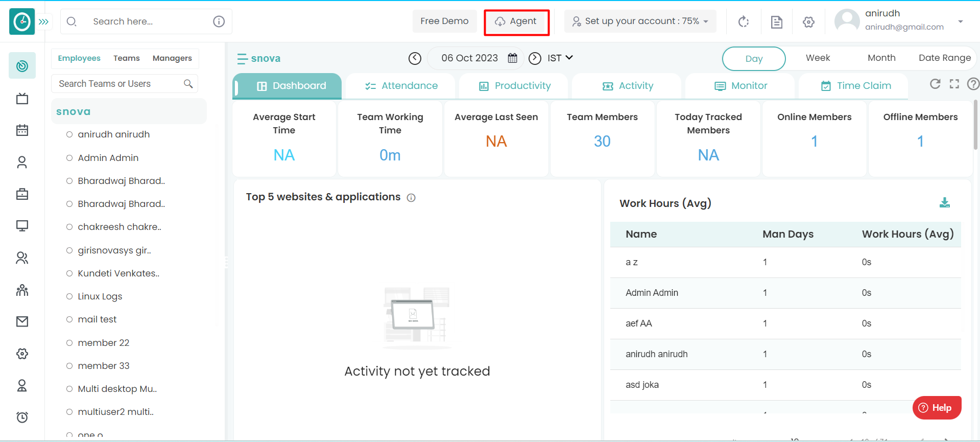Switch to the Managers tab
The image size is (980, 442).
(x=172, y=58)
